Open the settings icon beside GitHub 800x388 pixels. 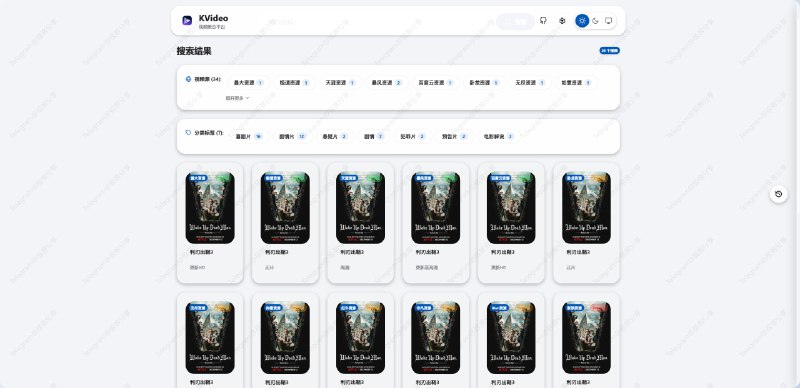[562, 21]
